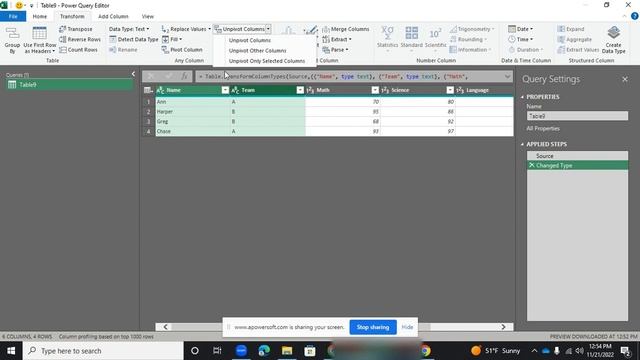Open Replace Values dropdown arrow
640x360 pixels.
coord(209,29)
